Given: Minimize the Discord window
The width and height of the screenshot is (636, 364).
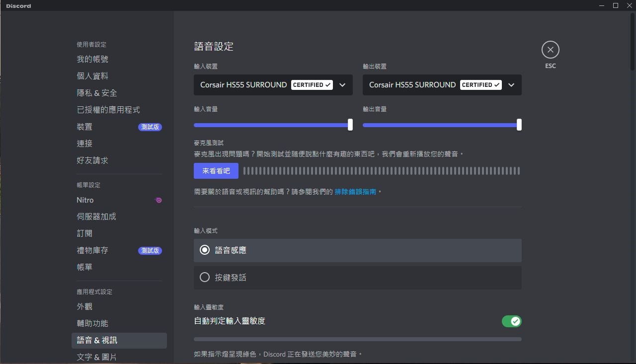Looking at the screenshot, I should click(x=602, y=5).
